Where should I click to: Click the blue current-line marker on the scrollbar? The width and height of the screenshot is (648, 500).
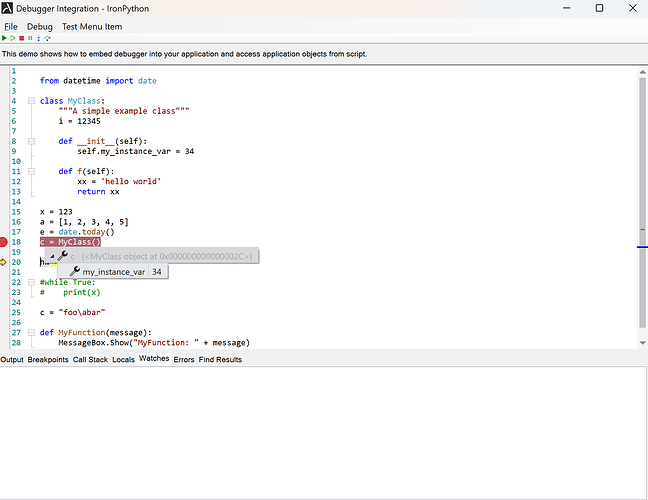click(x=642, y=247)
